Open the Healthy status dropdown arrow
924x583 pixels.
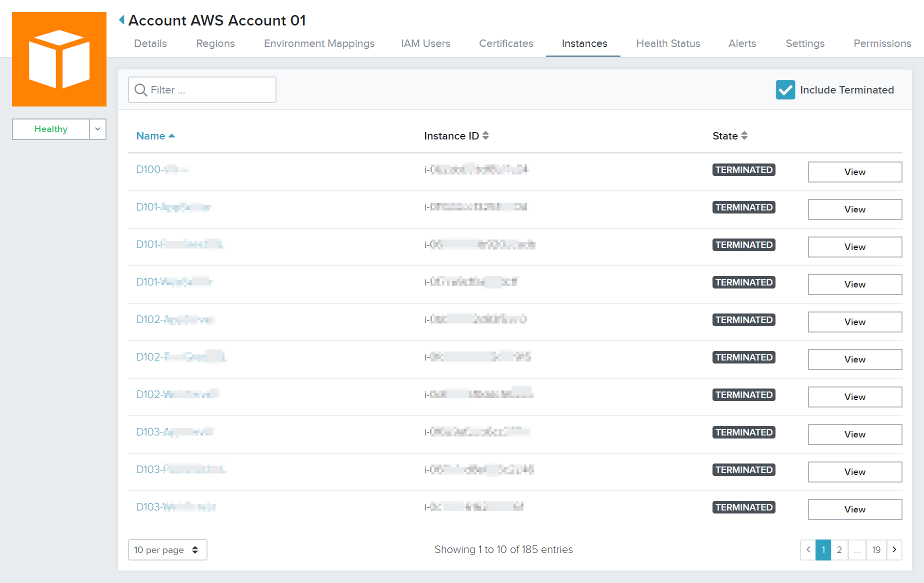97,129
